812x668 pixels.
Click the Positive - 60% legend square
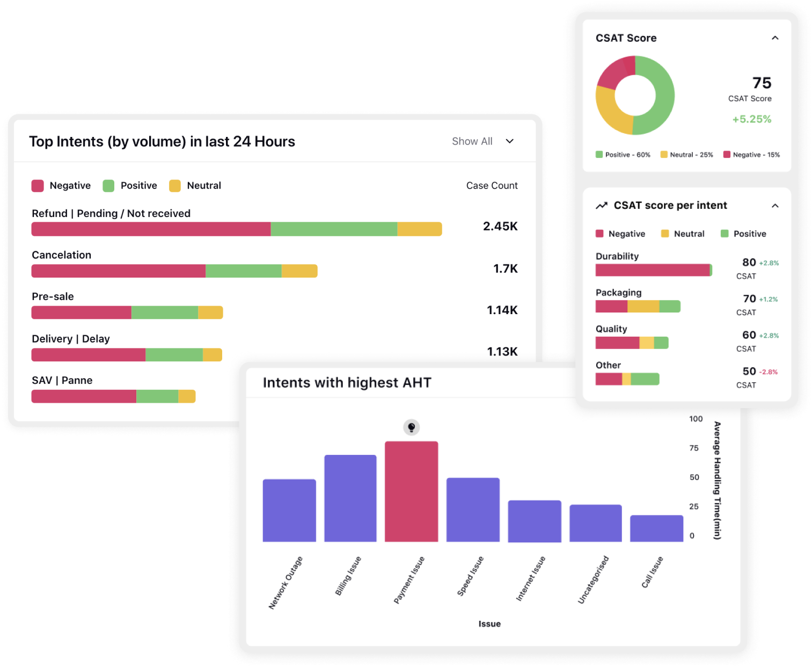tap(599, 155)
